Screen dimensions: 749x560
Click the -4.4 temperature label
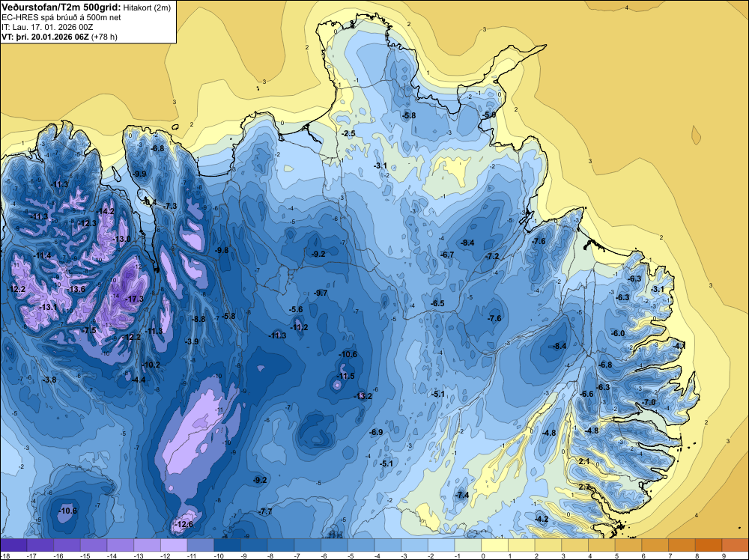(x=138, y=380)
